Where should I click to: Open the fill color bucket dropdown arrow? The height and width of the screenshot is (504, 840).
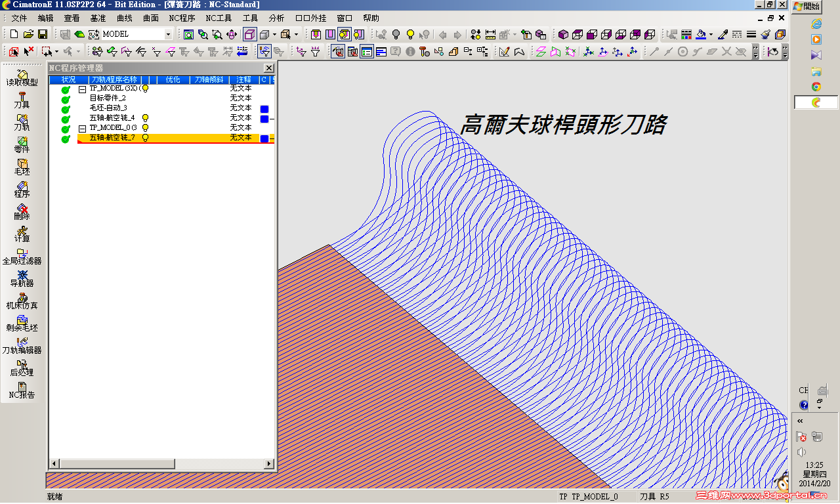(x=711, y=34)
